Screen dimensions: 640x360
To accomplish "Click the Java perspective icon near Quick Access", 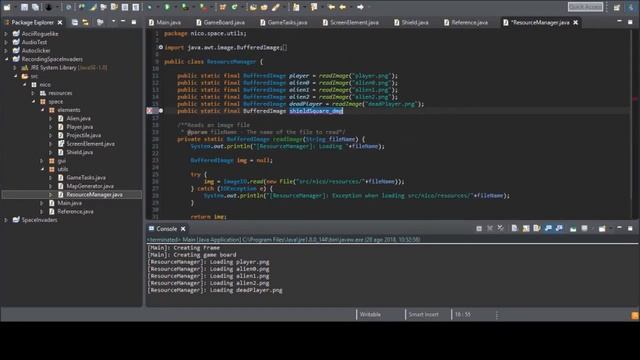I will 631,7.
